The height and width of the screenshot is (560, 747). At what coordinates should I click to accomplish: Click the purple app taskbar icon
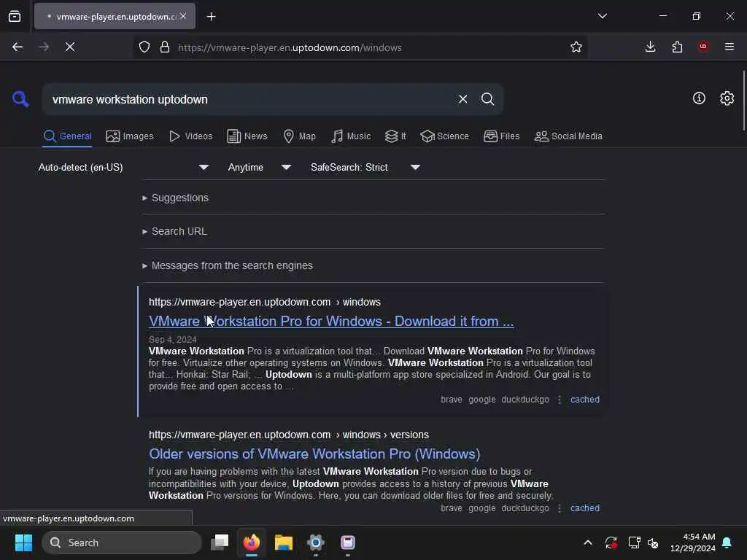pyautogui.click(x=348, y=542)
